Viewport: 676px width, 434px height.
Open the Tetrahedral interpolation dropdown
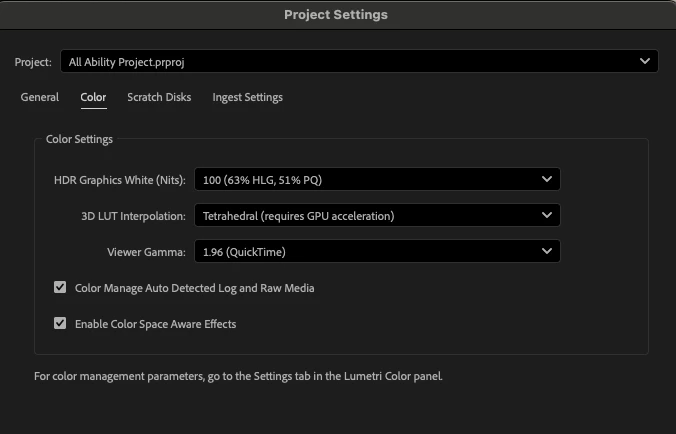tap(370, 215)
